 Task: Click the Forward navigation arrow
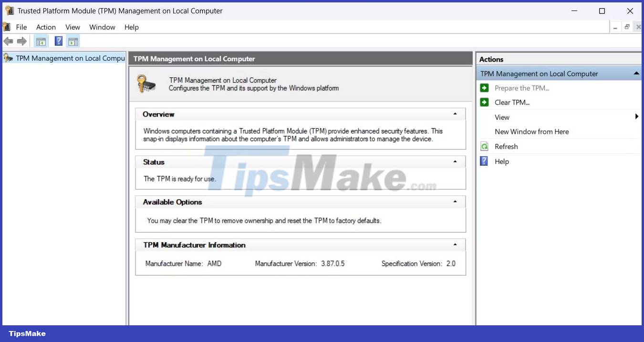point(21,41)
